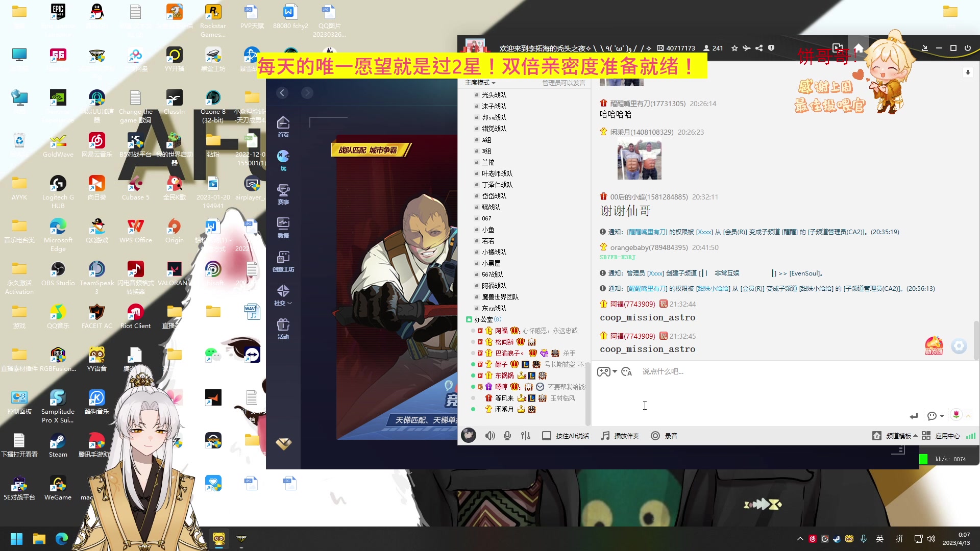Open YY app from the taskbar
Viewport: 980px width, 551px height.
point(219,539)
